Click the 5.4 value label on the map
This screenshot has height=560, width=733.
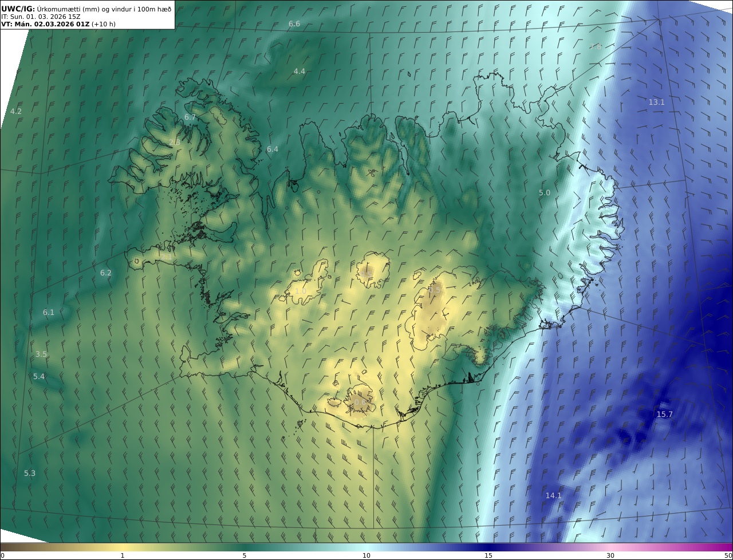tap(39, 377)
